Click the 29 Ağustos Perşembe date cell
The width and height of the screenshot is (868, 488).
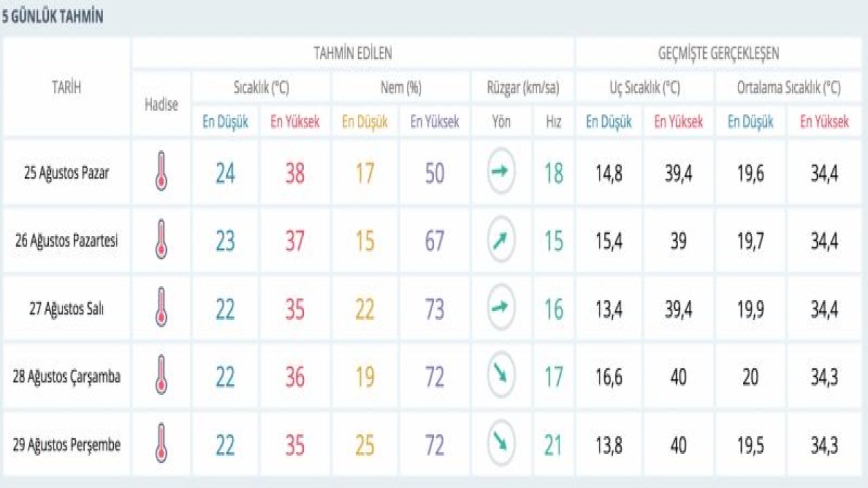pyautogui.click(x=66, y=445)
